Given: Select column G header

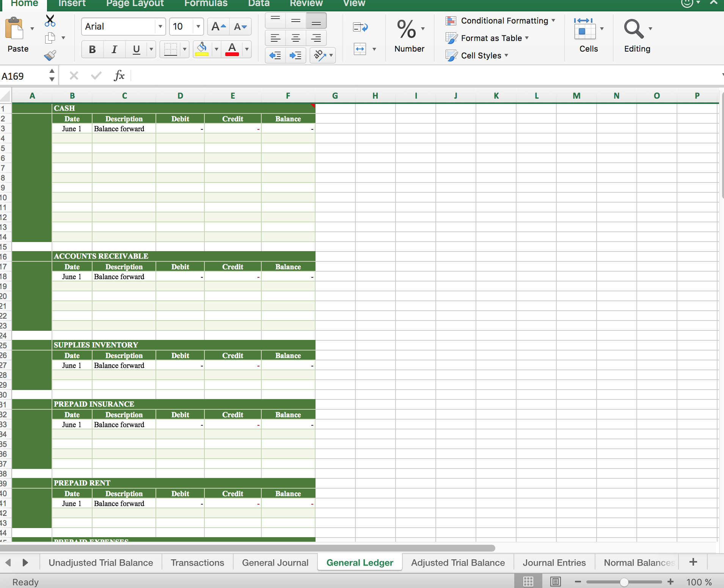Looking at the screenshot, I should [x=335, y=96].
